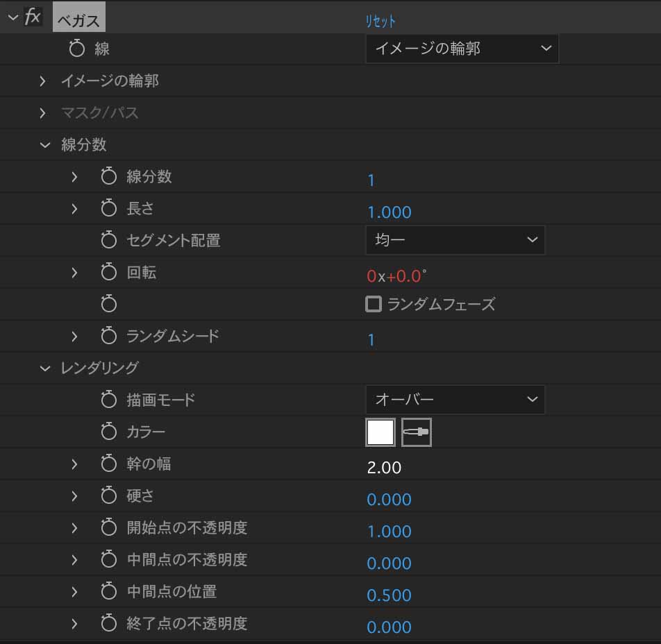Screen dimensions: 661x644
Task: Open the white カラー swatch
Action: tap(380, 432)
